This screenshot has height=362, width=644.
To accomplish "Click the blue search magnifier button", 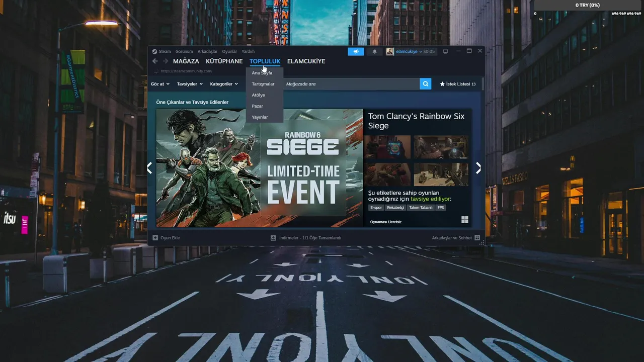I will point(426,84).
